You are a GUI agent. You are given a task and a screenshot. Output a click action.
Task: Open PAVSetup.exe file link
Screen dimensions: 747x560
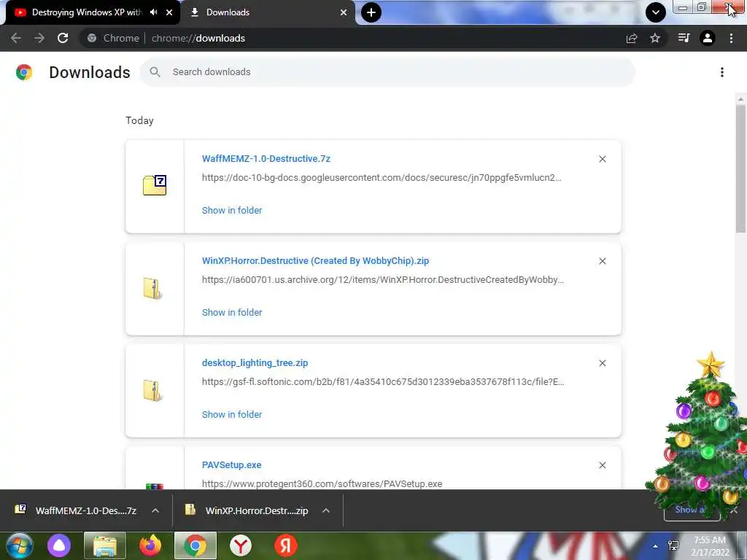pyautogui.click(x=231, y=464)
